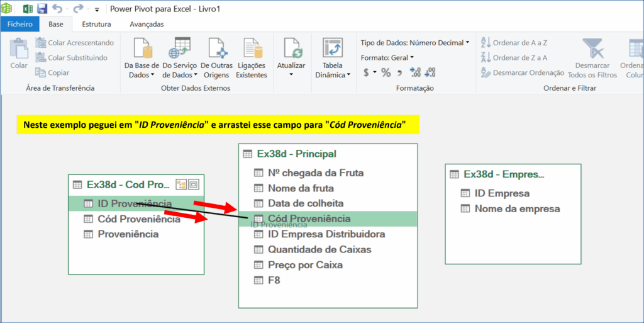Click Colar Acrescentando button
This screenshot has height=323, width=644.
(74, 43)
